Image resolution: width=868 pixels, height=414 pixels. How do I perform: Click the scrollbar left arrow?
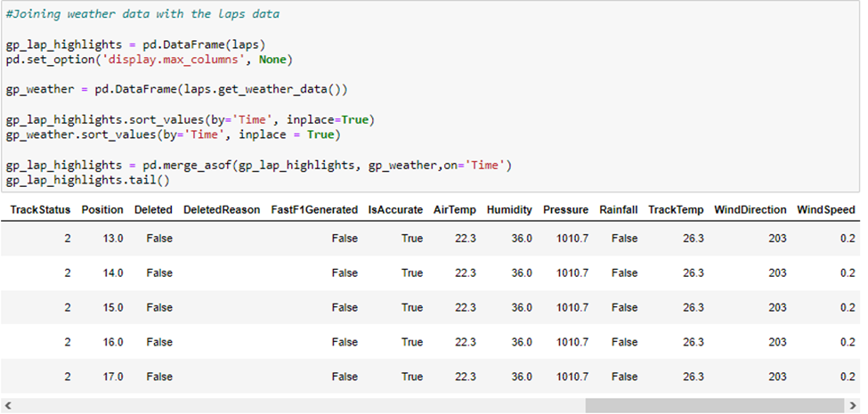(6, 405)
